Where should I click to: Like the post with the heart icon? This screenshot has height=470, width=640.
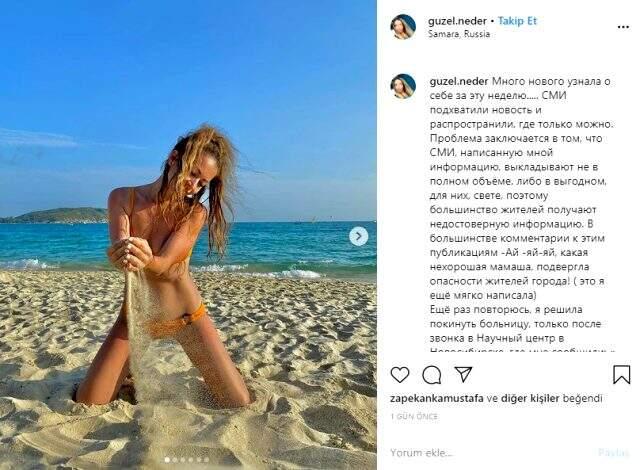click(x=400, y=375)
